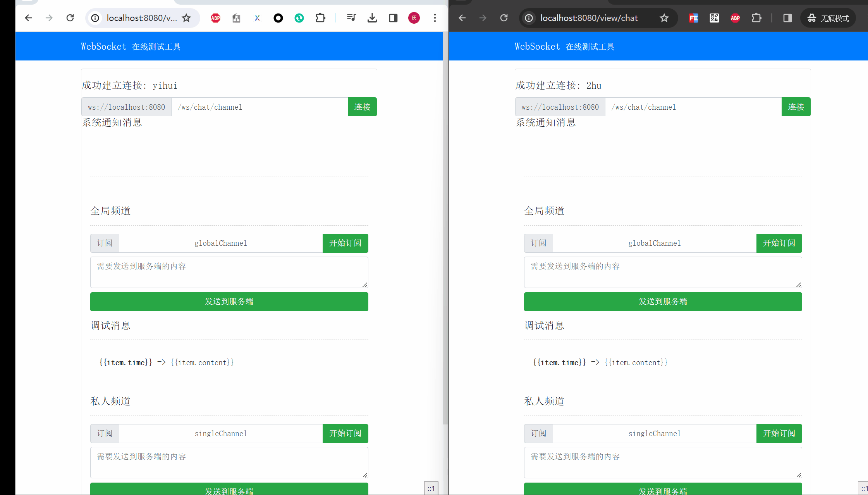The width and height of the screenshot is (868, 495).
Task: Open the Extensions puzzle icon in left browser
Action: point(320,18)
